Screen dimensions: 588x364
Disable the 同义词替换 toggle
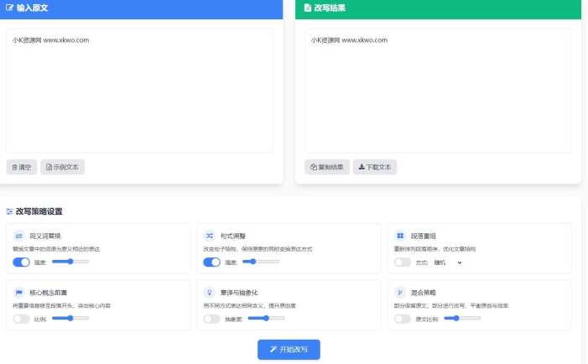tap(21, 262)
